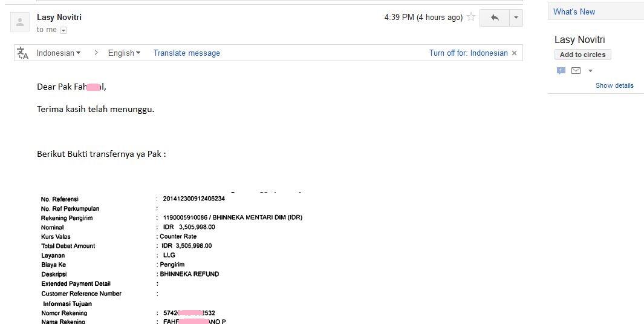Click the translate language icon
Screen dimensions: 644x324
click(x=22, y=53)
